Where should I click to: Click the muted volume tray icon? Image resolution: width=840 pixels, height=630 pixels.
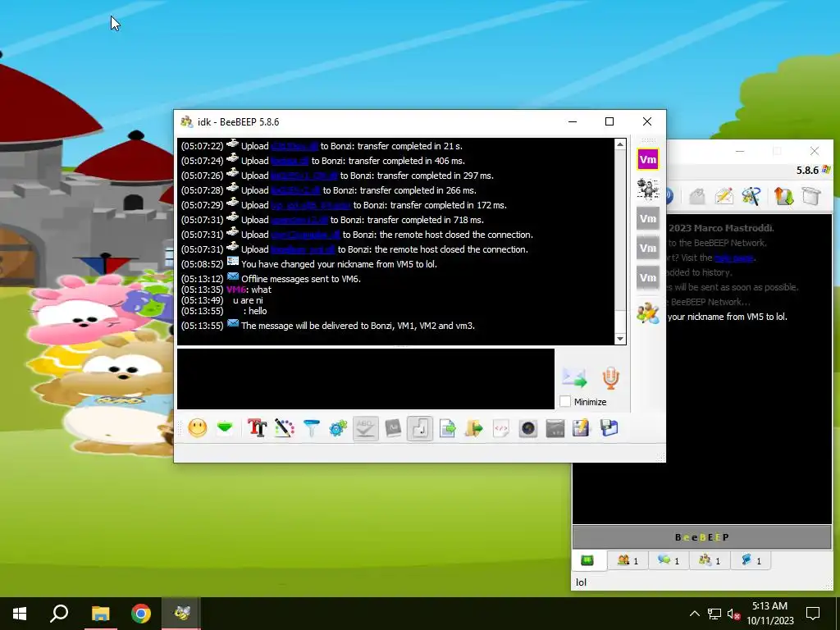[x=733, y=614]
